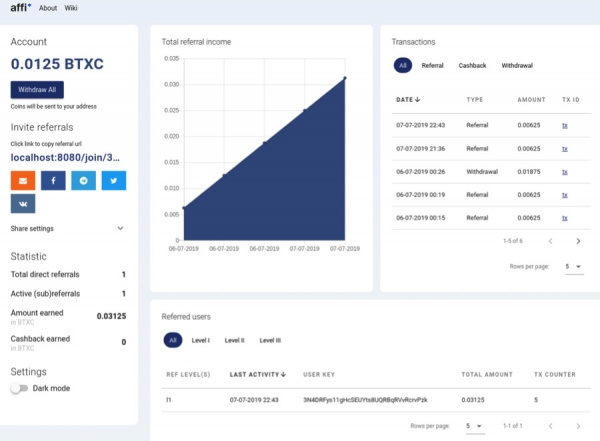
Task: Open tx link for Withdrawal transaction
Action: pyautogui.click(x=565, y=171)
